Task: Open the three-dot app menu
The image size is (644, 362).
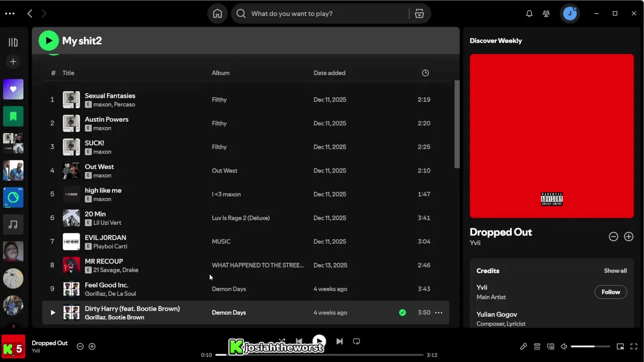Action: (x=10, y=14)
